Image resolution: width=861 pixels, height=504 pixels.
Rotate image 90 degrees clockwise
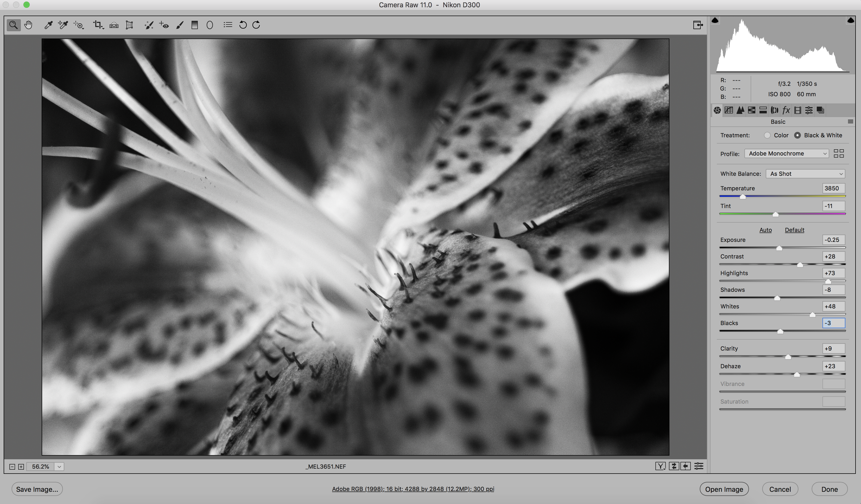pyautogui.click(x=256, y=25)
